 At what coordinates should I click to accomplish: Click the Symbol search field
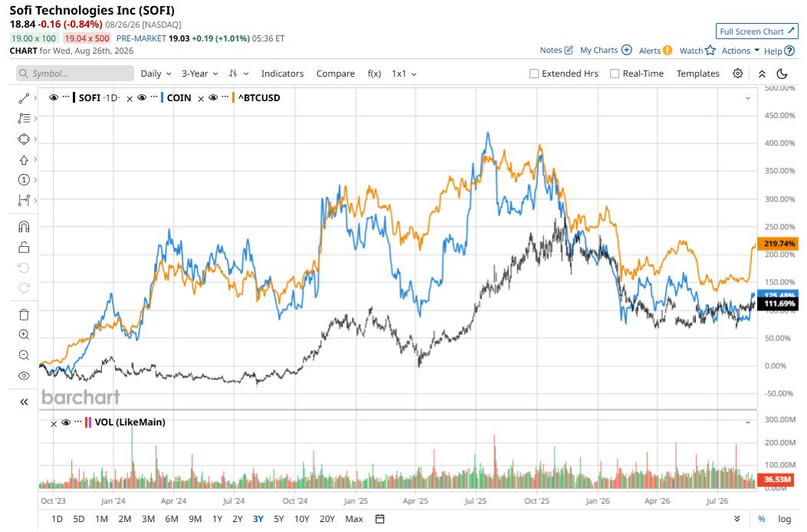[x=74, y=74]
